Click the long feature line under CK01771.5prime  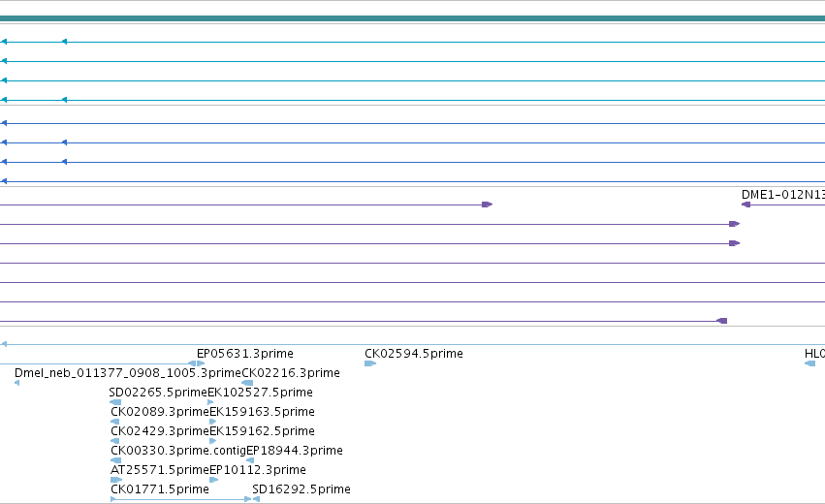coord(180,499)
